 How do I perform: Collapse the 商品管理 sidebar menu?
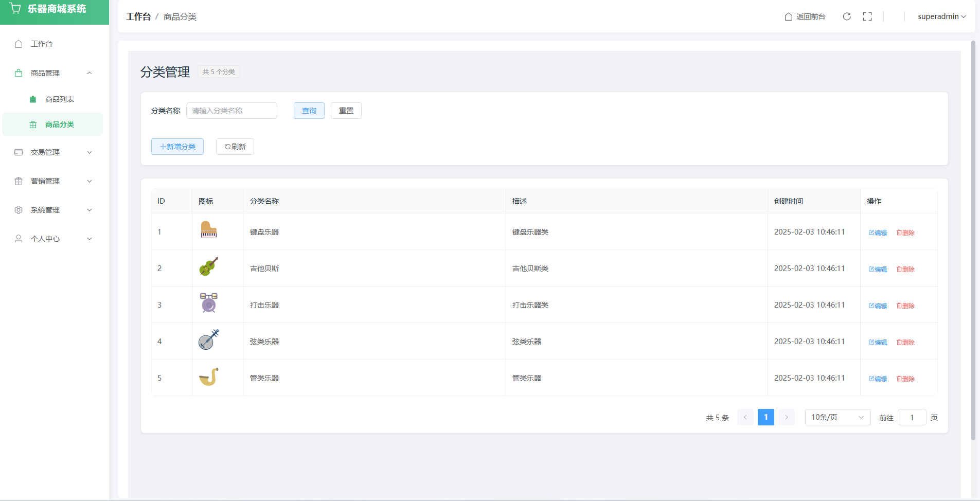54,73
